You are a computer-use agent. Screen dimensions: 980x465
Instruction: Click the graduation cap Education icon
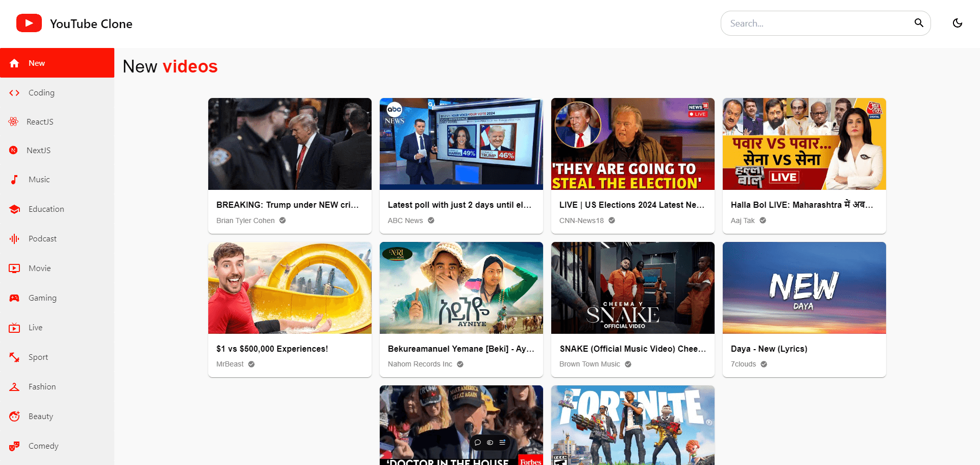coord(14,209)
